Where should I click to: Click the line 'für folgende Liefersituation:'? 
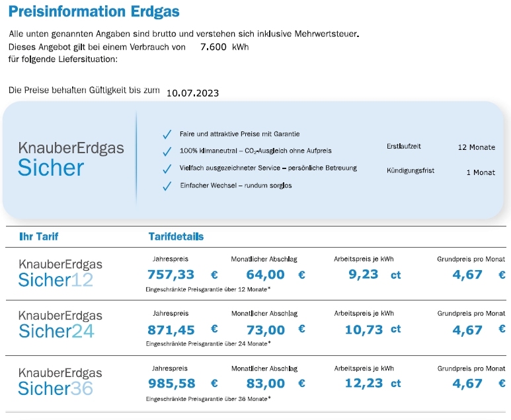click(x=63, y=59)
